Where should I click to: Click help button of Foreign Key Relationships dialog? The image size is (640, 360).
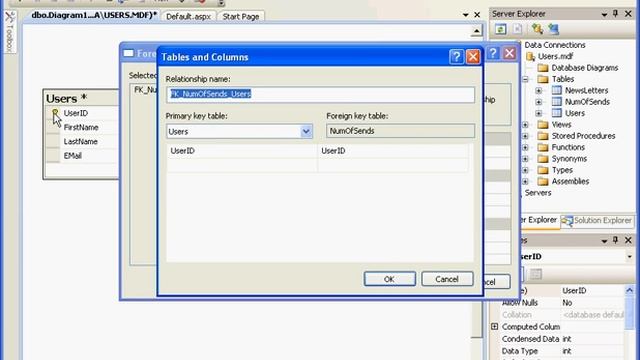(x=493, y=53)
